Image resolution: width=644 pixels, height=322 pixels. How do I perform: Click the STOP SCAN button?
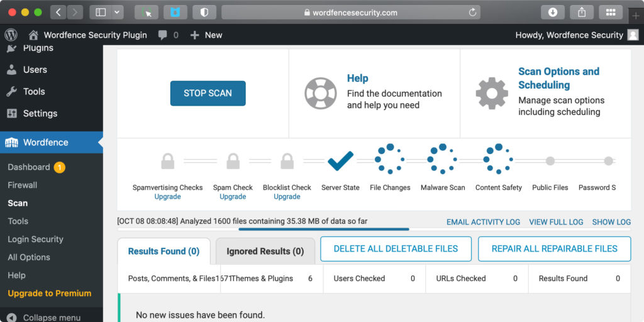coord(208,93)
